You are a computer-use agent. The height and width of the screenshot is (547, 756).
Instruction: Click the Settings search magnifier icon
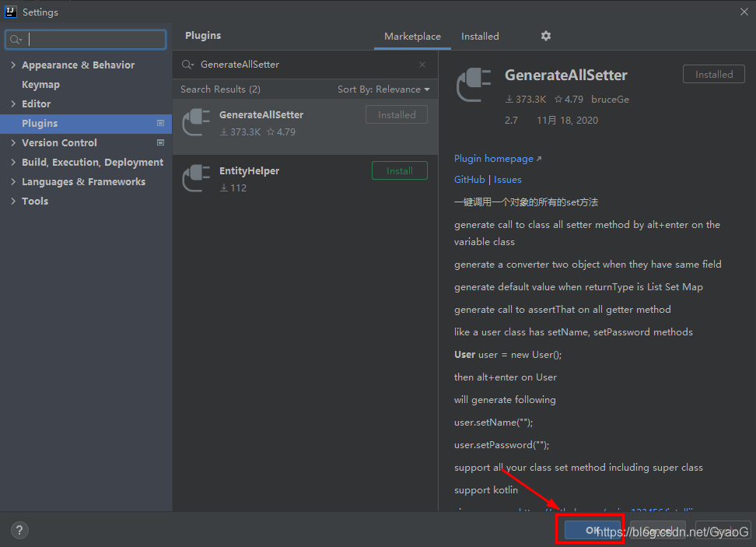point(16,40)
